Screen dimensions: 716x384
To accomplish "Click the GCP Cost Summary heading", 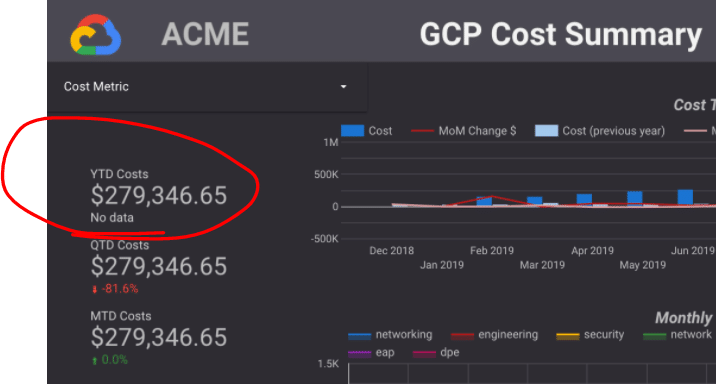I will click(560, 35).
